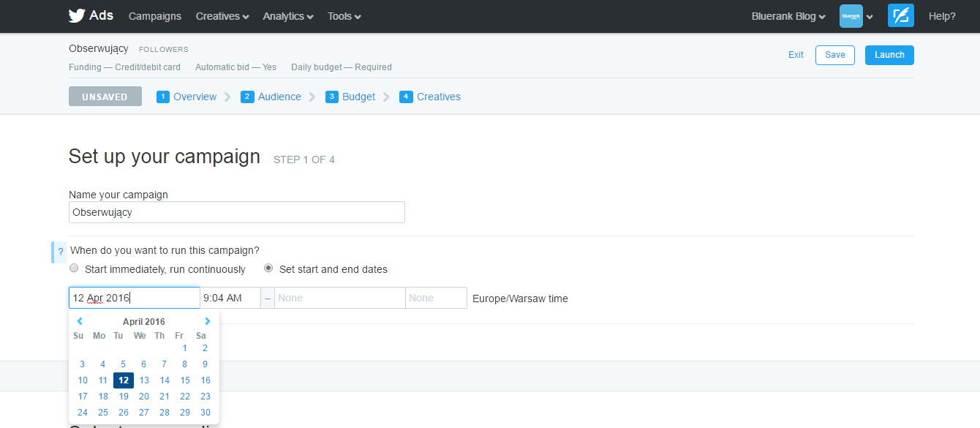The image size is (980, 428).
Task: Go to previous month in calendar
Action: (80, 321)
